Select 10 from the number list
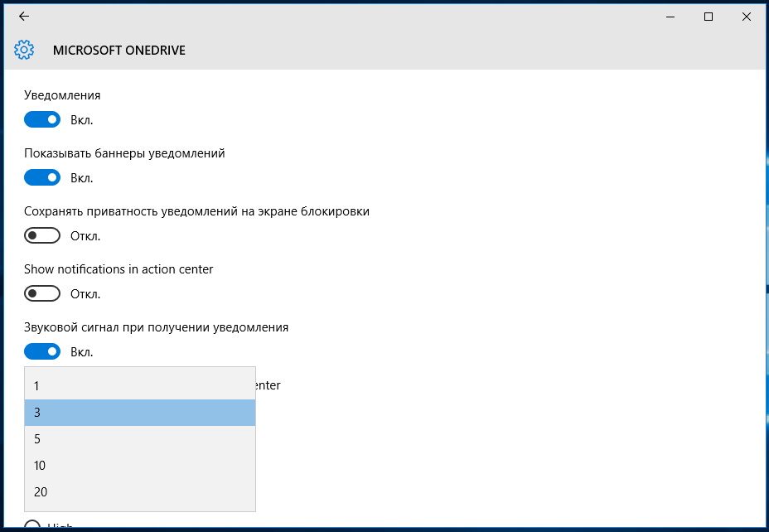 pos(140,466)
